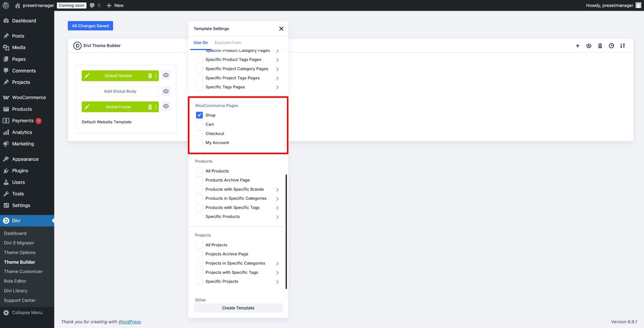644x328 pixels.
Task: Open the history clock icon
Action: (x=611, y=46)
